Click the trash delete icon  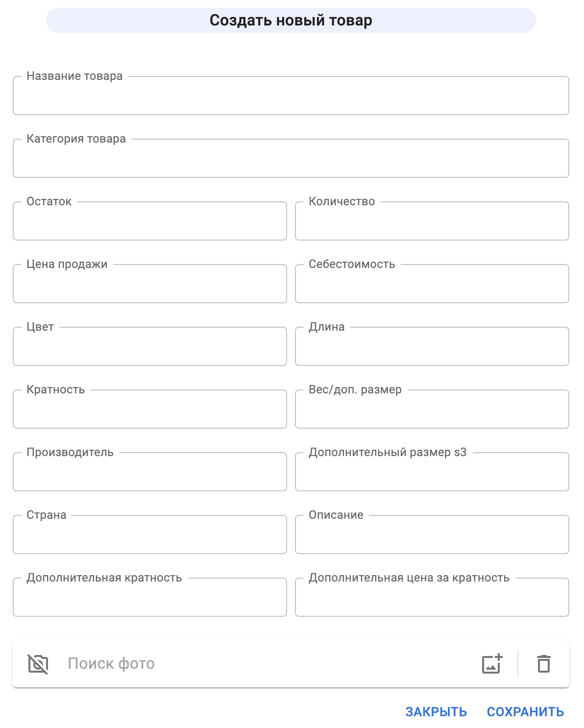tap(544, 664)
